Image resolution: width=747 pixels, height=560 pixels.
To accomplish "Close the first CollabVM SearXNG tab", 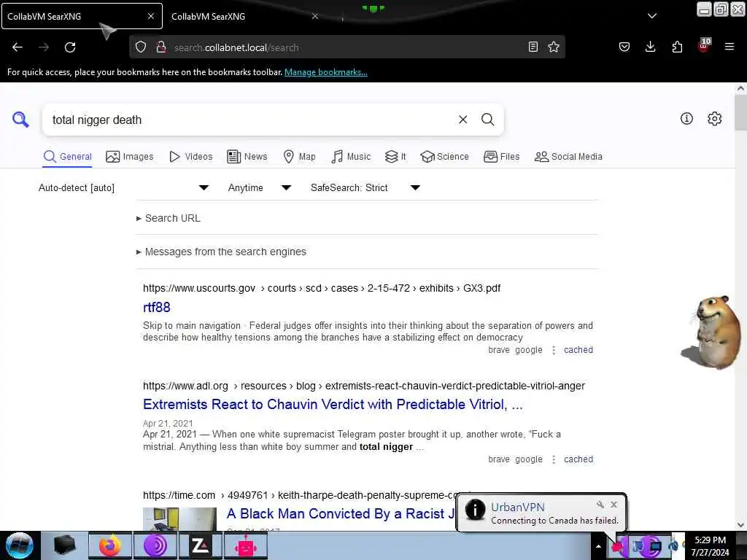I will click(151, 16).
